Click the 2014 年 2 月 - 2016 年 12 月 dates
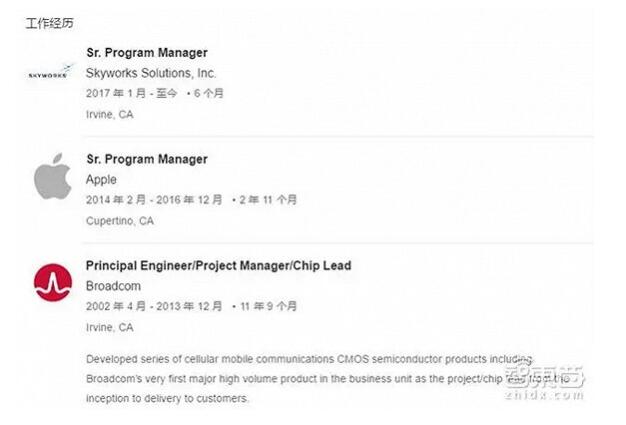Image resolution: width=626 pixels, height=425 pixels. click(154, 200)
